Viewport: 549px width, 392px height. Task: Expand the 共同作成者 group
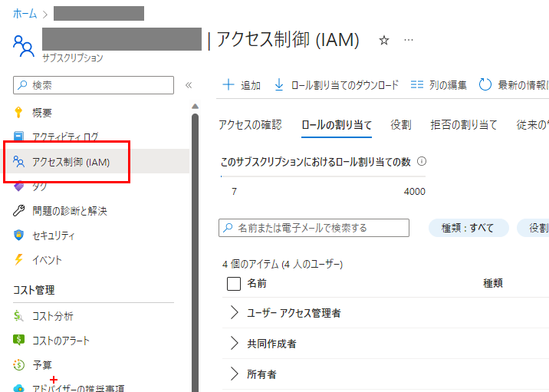234,344
